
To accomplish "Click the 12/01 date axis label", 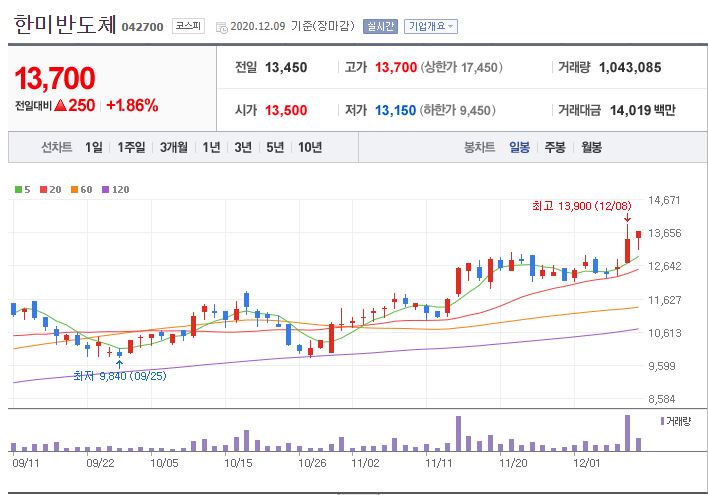I will click(x=587, y=463).
